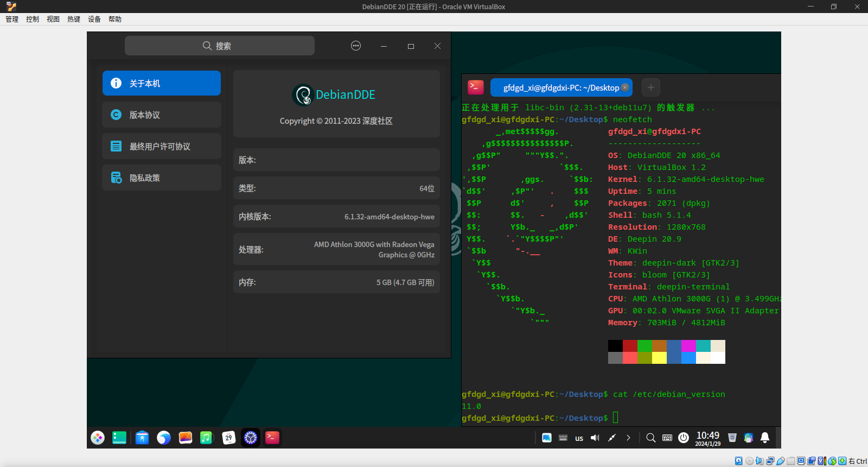Click the terminal app icon in the terminal title bar

click(x=475, y=87)
